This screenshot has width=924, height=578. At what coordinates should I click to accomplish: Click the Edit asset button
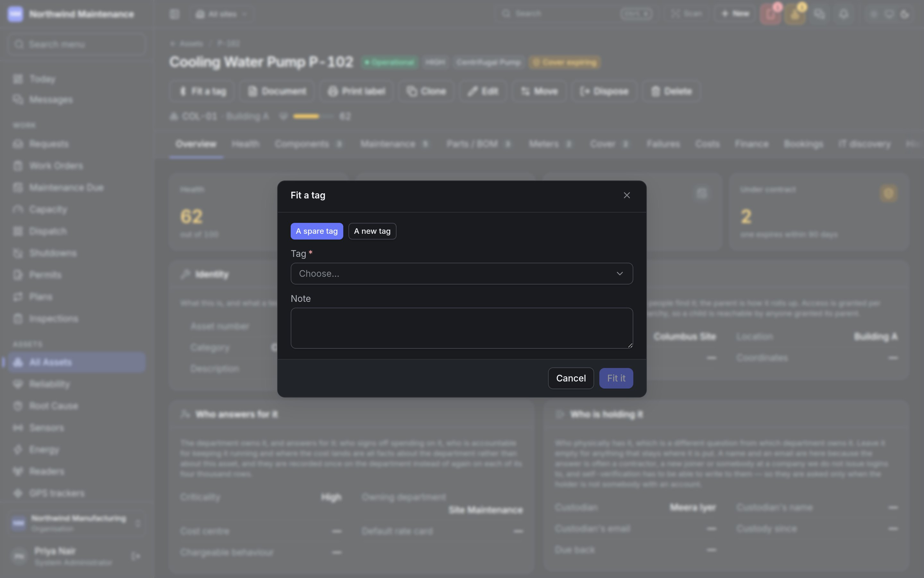[x=483, y=92]
